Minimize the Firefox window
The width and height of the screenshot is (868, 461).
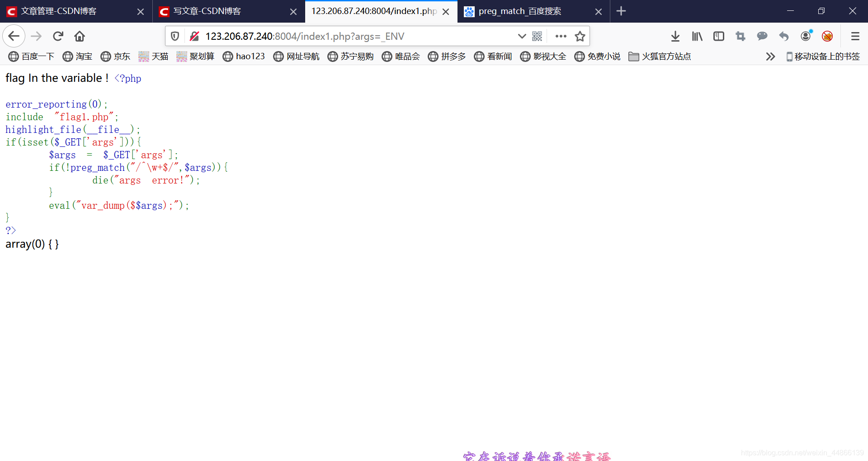click(790, 11)
